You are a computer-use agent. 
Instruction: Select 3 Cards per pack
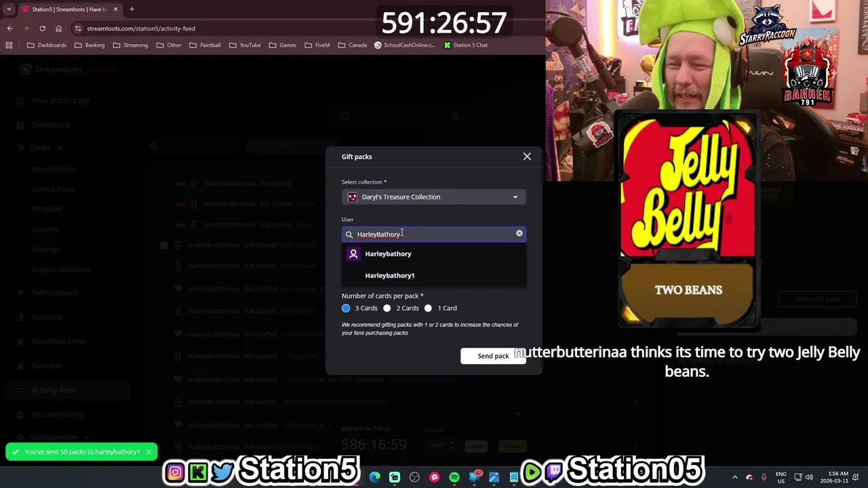[346, 308]
